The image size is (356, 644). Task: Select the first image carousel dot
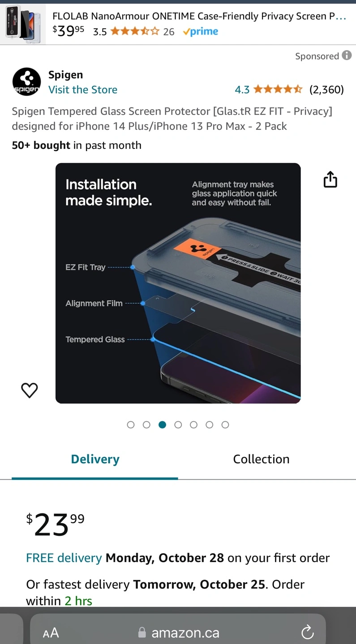pos(131,424)
